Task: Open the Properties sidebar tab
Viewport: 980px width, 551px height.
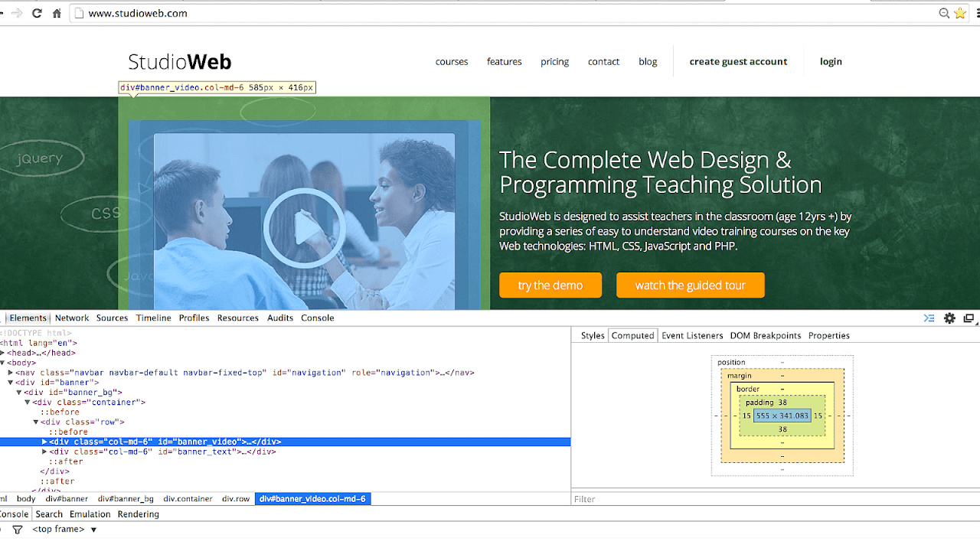Action: (x=829, y=336)
